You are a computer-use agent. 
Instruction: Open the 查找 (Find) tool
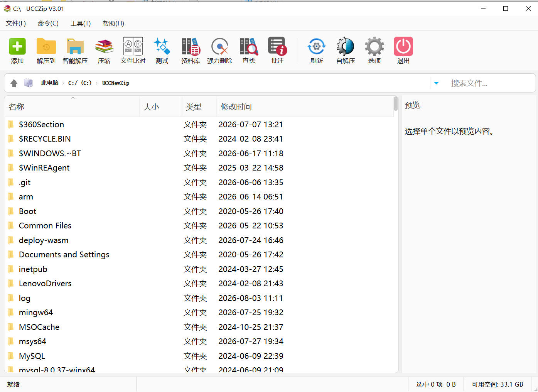click(x=249, y=50)
